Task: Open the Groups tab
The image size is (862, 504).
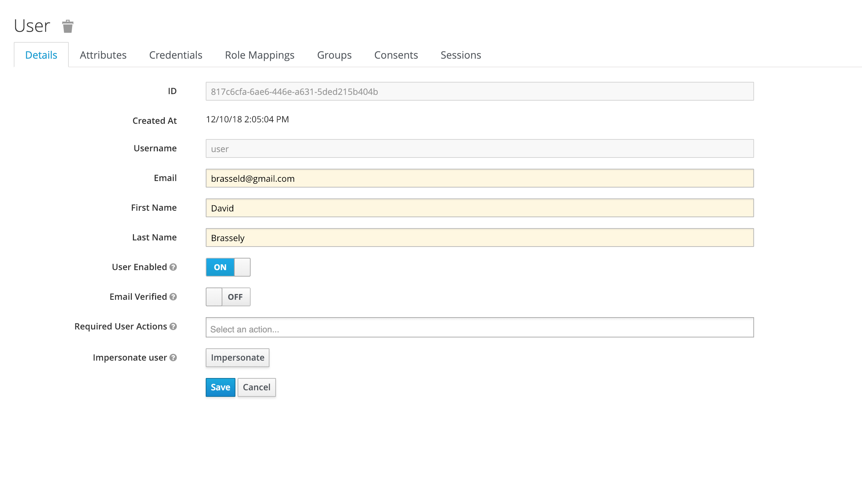Action: 334,55
